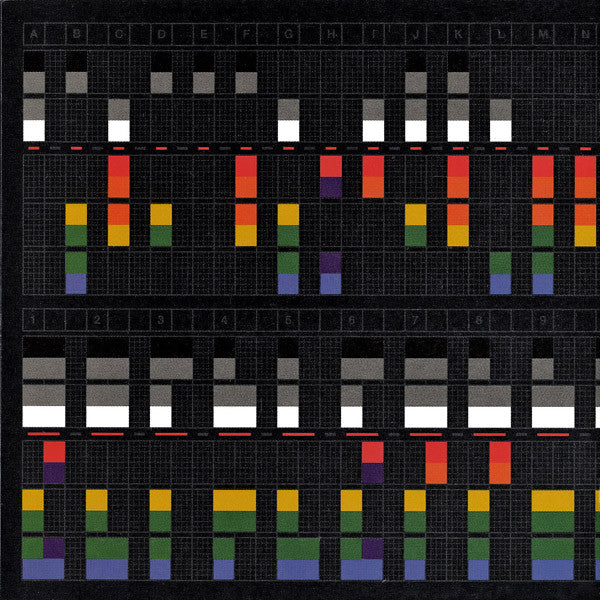This screenshot has width=600, height=600.
Task: Click the number 8 header cell
Action: tap(479, 320)
